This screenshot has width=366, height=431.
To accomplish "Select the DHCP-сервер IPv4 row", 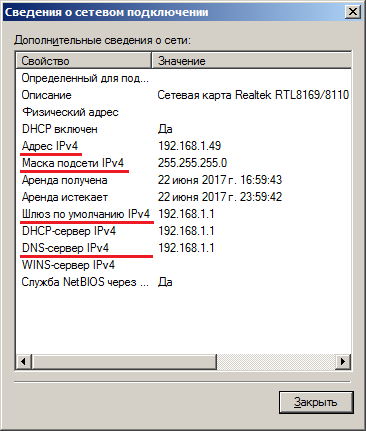I will [x=184, y=231].
